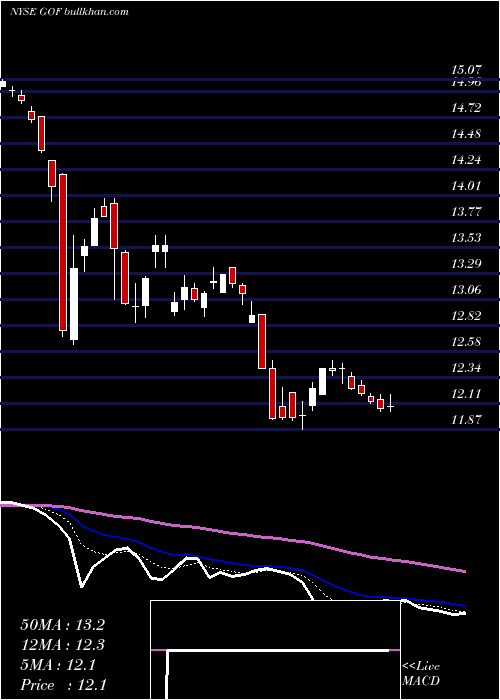Click the tallest red candlestick near 14.24

(63, 253)
